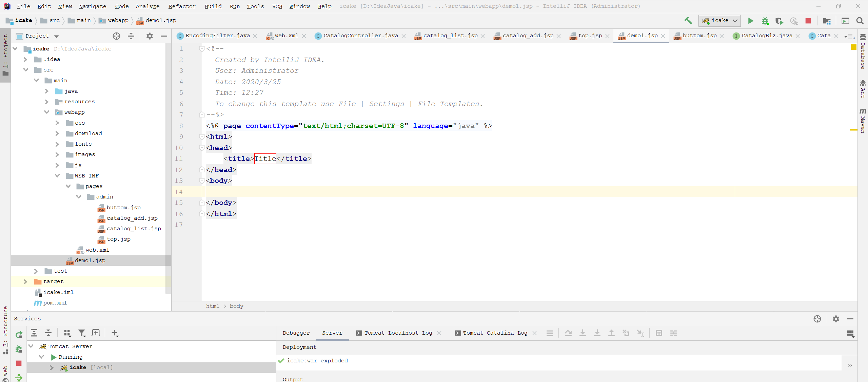Switch to the CatalogController.java tab
This screenshot has height=382, width=868.
point(361,36)
